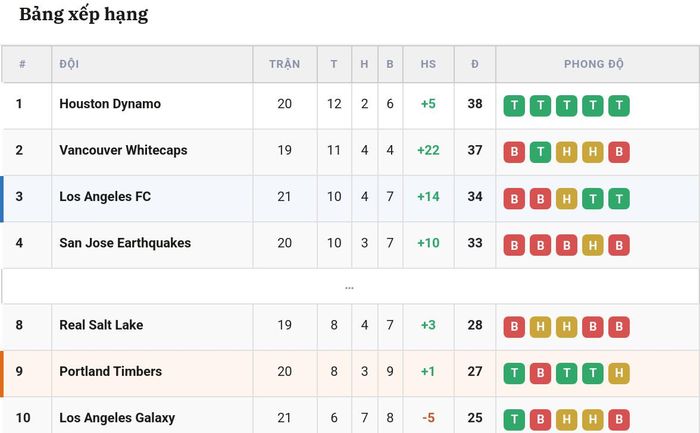Click Real Salt Lake's first yellow H badge
This screenshot has width=700, height=433.
point(540,327)
